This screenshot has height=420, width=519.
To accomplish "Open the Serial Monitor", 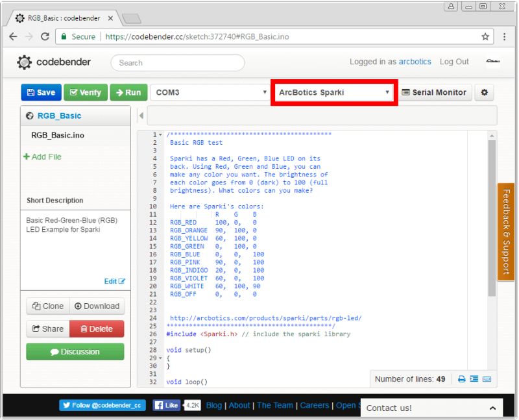I will tap(434, 92).
